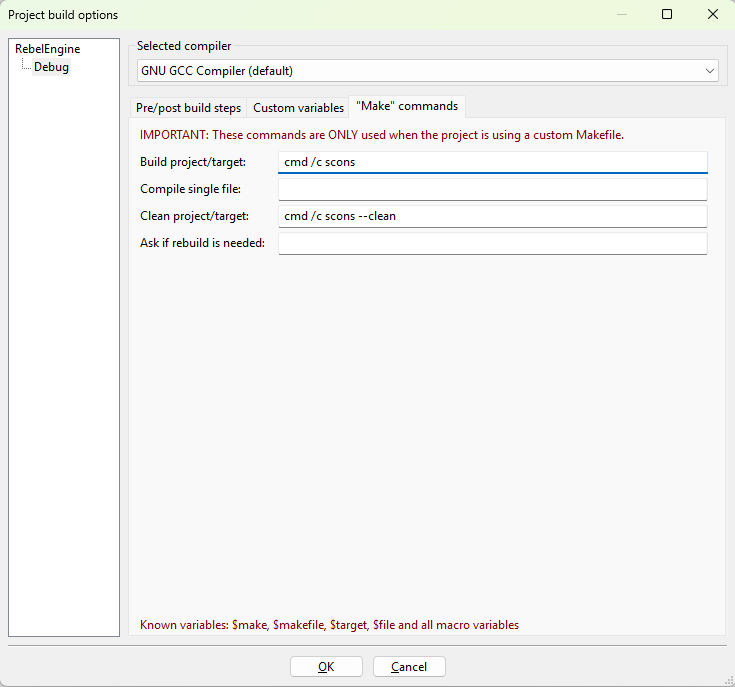This screenshot has width=735, height=687.
Task: Switch to Custom variables tab
Action: (298, 108)
